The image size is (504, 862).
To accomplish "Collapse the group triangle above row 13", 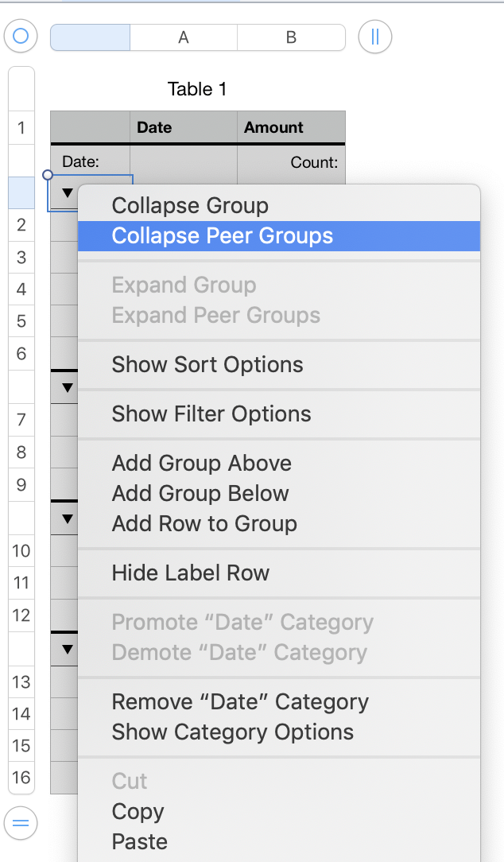I will (x=67, y=649).
